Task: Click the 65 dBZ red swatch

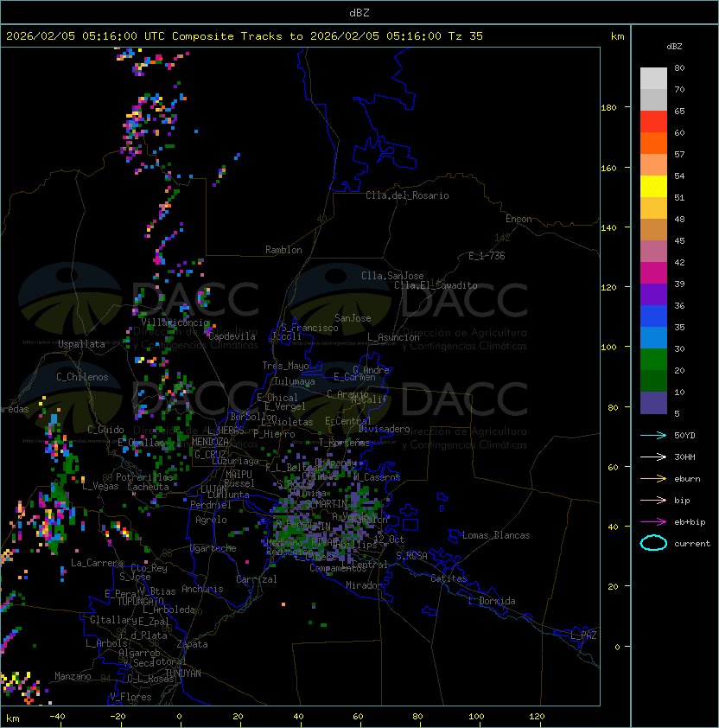Action: click(653, 122)
